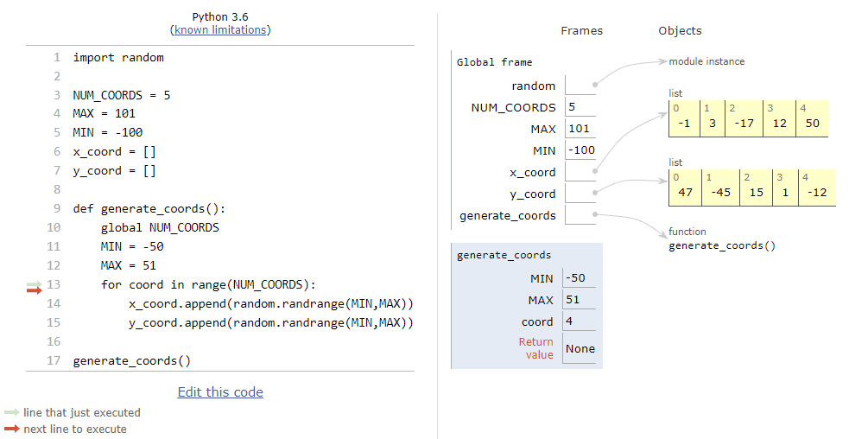
Task: Click the Edit this code link
Action: [220, 392]
